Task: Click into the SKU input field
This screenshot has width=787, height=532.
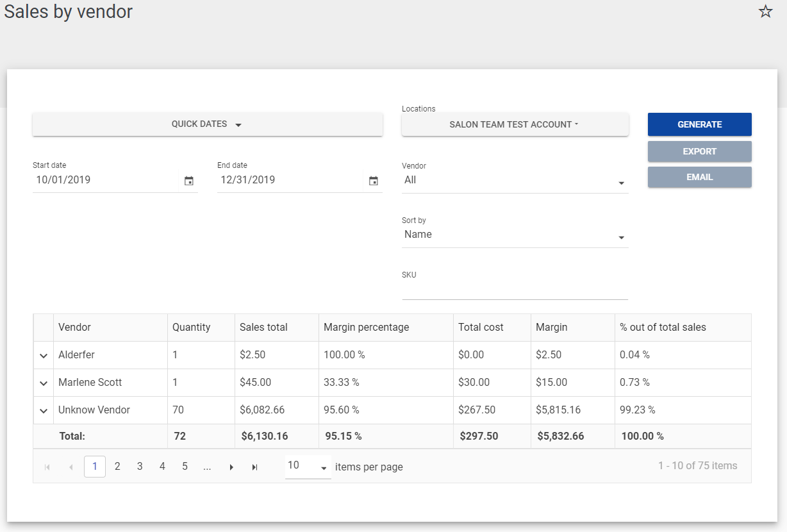Action: click(x=515, y=290)
